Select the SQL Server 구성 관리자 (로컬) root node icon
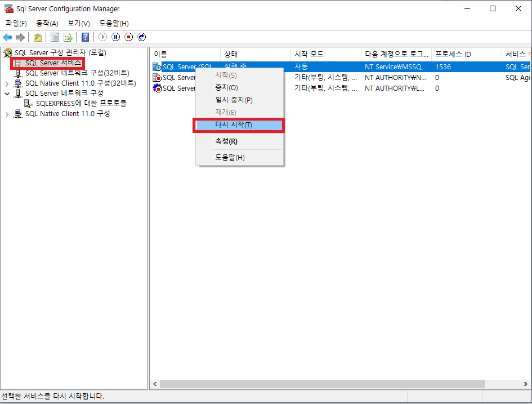 [7, 52]
